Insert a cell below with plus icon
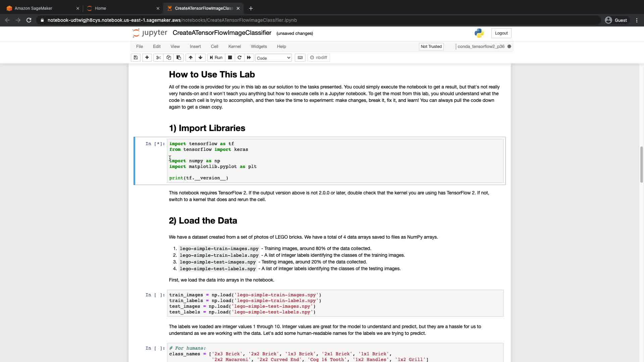644x362 pixels. coord(147,58)
